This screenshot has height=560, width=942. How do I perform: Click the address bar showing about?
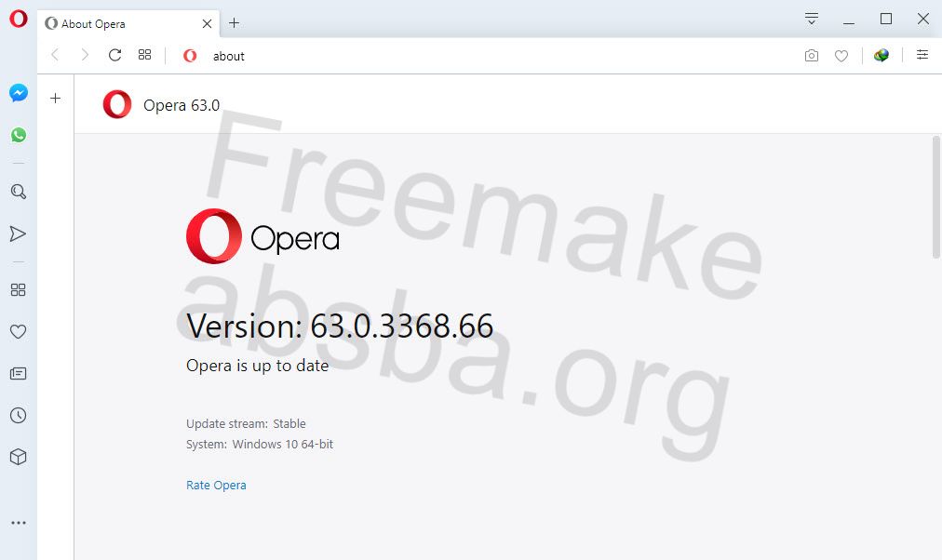pyautogui.click(x=490, y=56)
